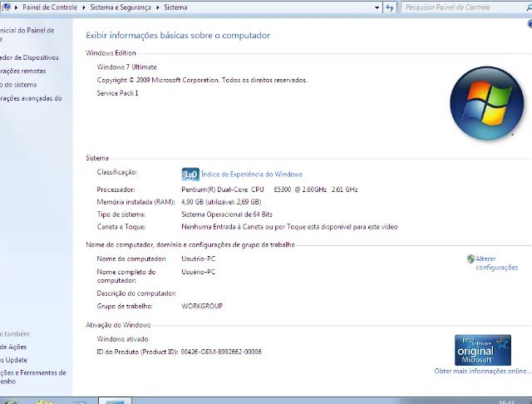
Task: Click the Copyright 2009 Microsoft Corporation line
Action: (202, 80)
